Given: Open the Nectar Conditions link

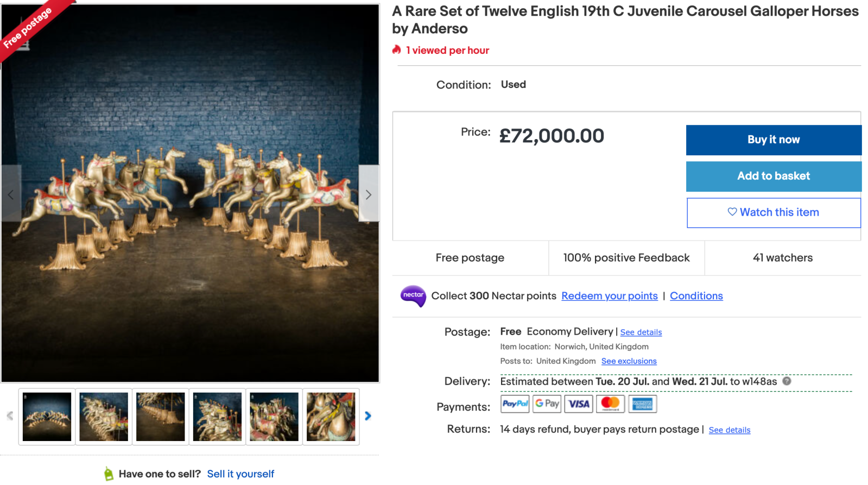Looking at the screenshot, I should (x=696, y=296).
